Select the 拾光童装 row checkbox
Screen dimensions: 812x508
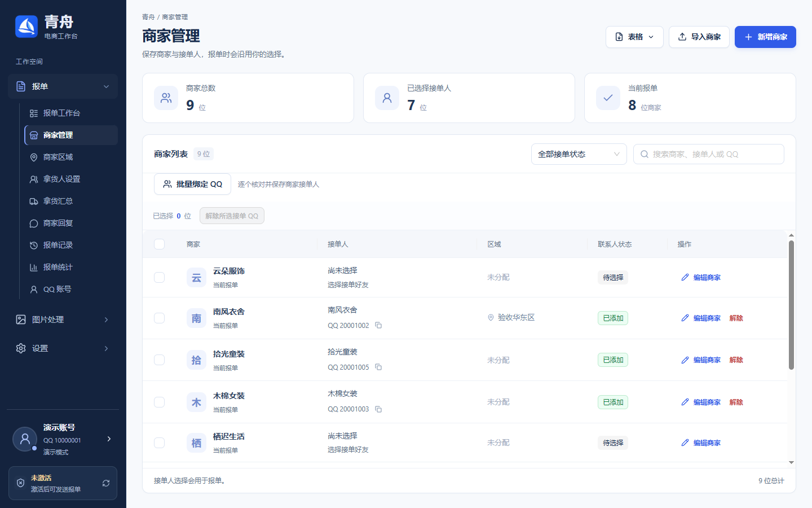(160, 360)
